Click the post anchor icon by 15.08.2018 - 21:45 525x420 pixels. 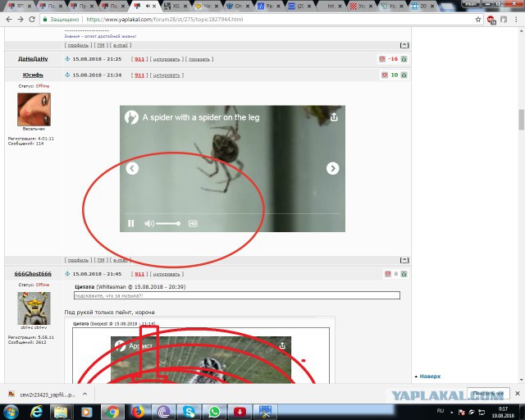point(67,274)
